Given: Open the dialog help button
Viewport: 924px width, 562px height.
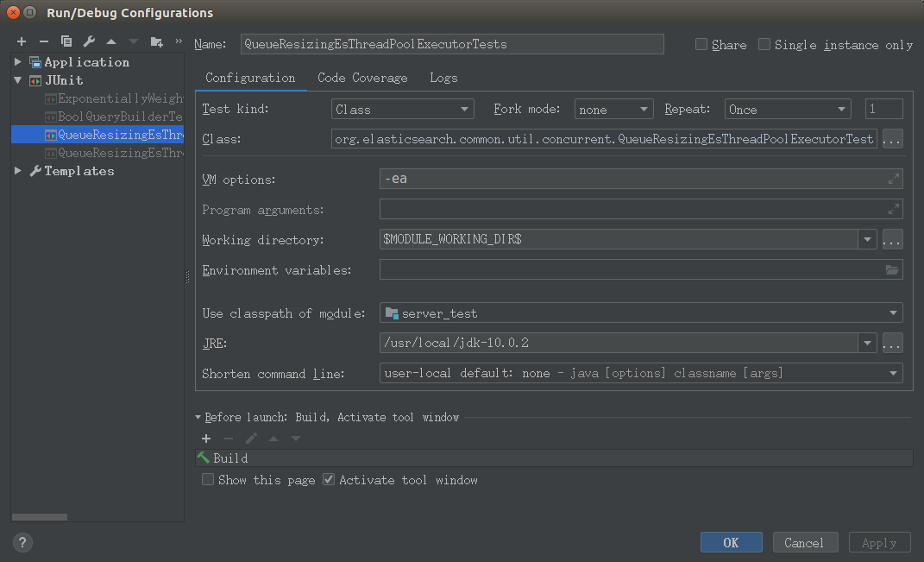Looking at the screenshot, I should coord(22,542).
